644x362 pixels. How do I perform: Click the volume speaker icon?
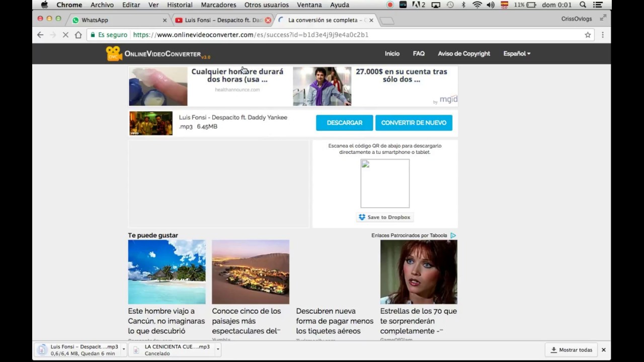point(491,5)
